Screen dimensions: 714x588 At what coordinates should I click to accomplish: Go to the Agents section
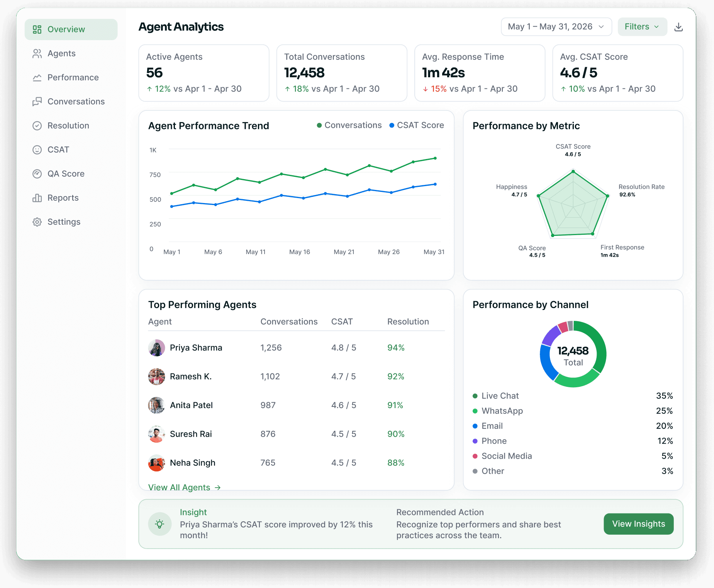71,54
